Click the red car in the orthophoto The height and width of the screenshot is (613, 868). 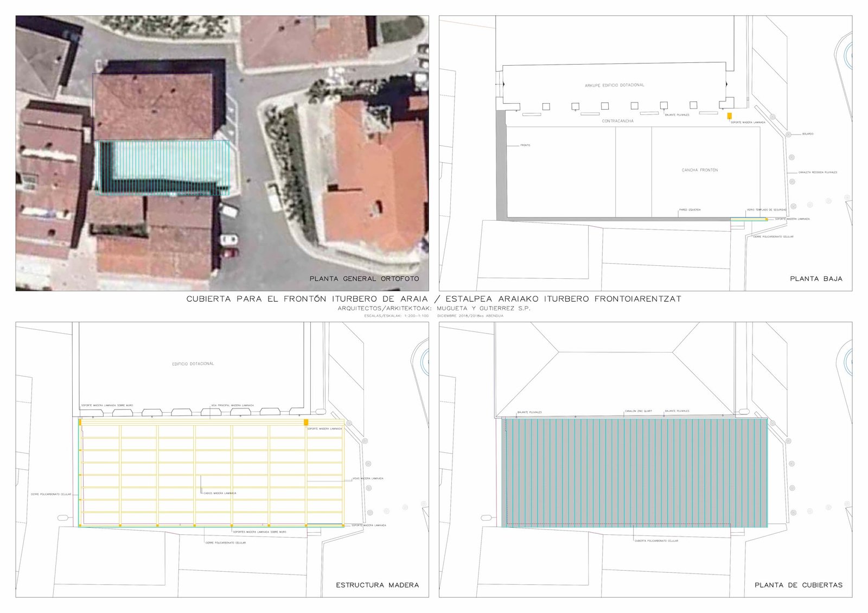(230, 252)
